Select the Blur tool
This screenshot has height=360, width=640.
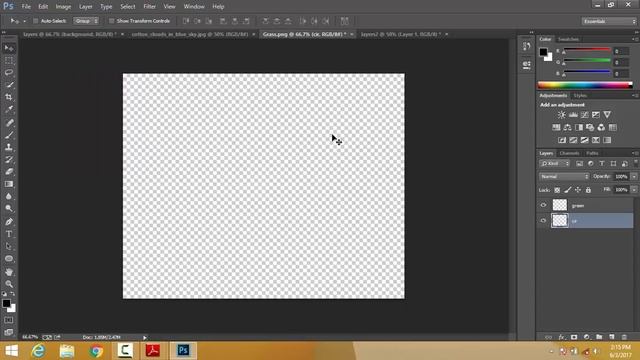click(x=9, y=196)
